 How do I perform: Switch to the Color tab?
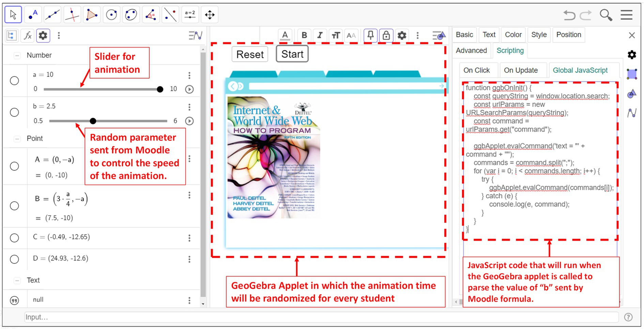(513, 35)
